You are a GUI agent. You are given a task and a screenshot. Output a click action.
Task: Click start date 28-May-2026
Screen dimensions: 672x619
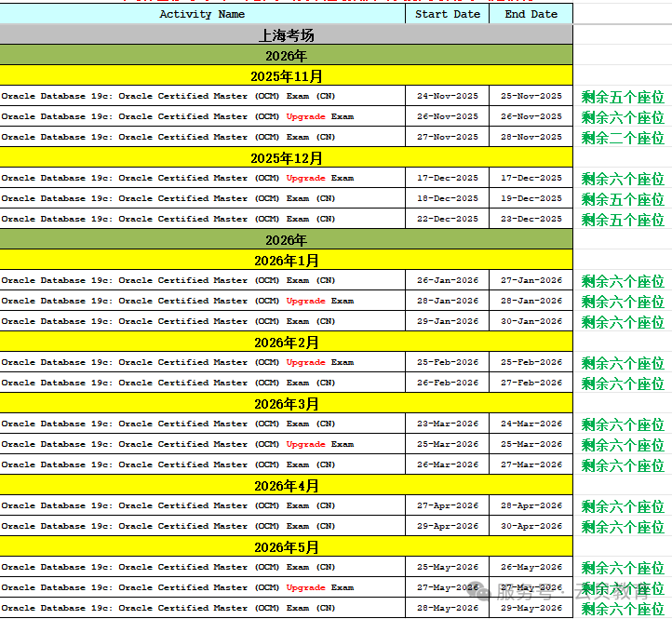448,608
